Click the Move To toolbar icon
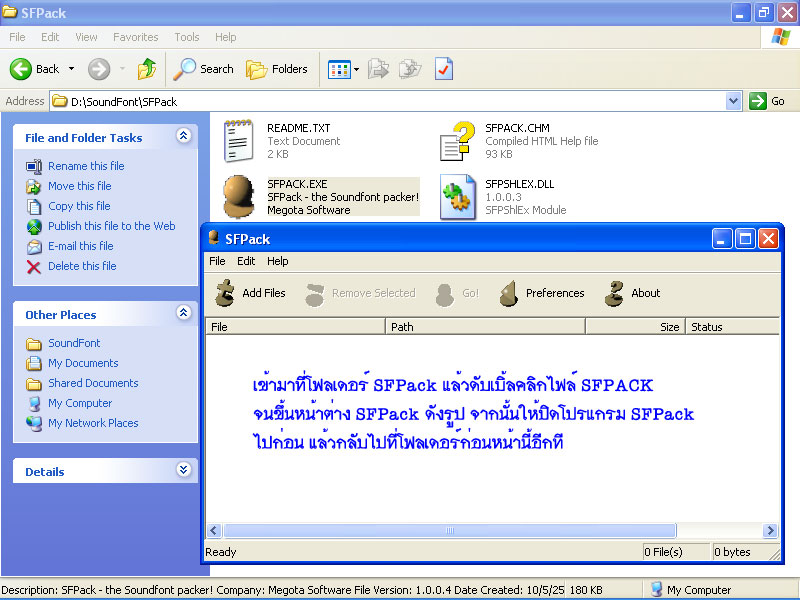 click(x=378, y=69)
